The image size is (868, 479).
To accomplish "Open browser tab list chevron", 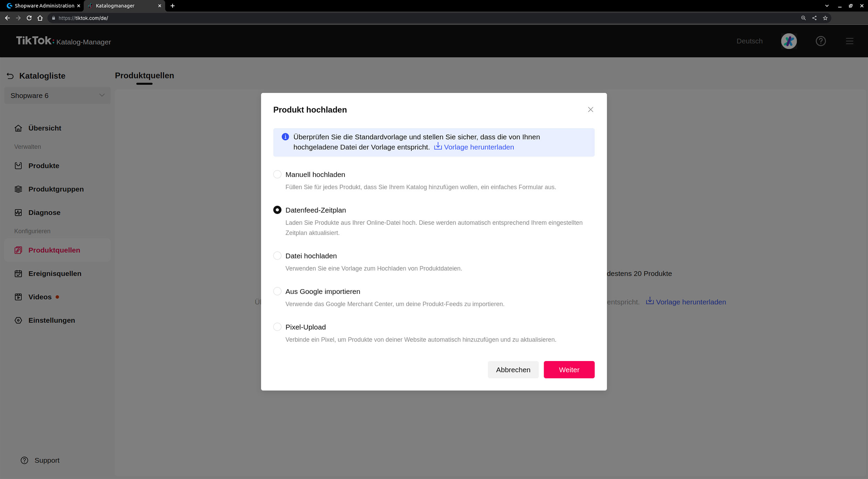I will pos(827,6).
